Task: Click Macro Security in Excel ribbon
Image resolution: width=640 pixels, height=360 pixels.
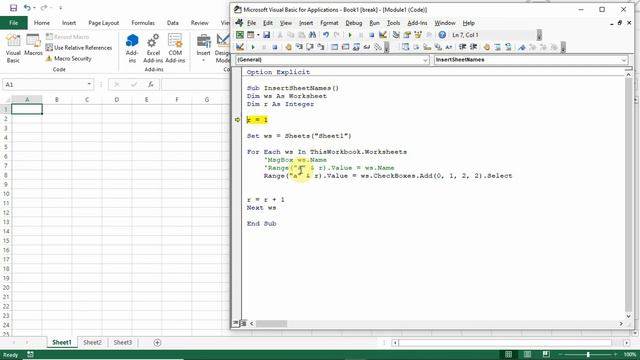Action: click(x=69, y=58)
